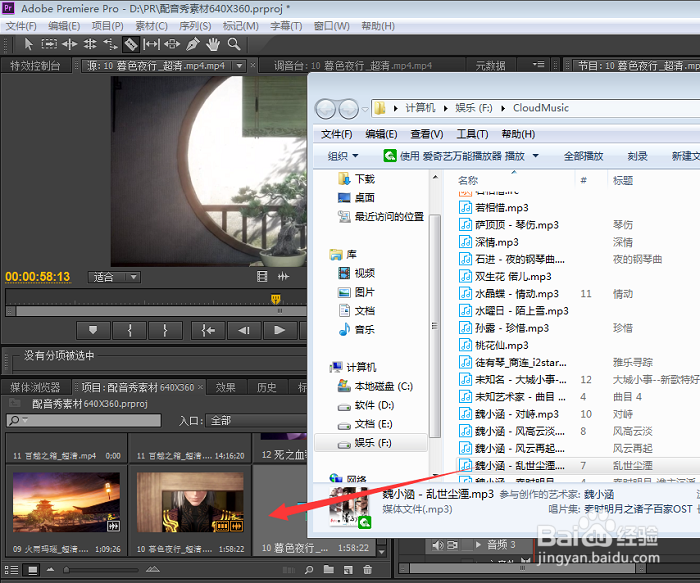This screenshot has height=583, width=700.
Task: Select the Rolling Edit tool
Action: (x=90, y=44)
